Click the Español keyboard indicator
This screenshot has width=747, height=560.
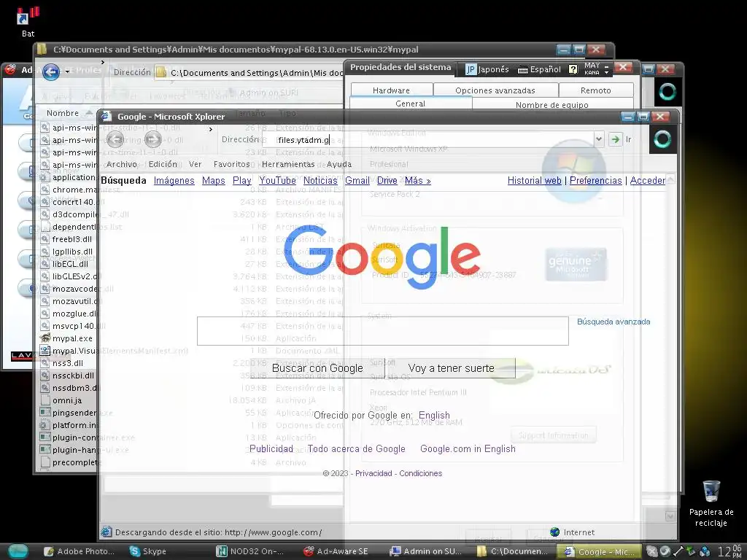(x=539, y=69)
